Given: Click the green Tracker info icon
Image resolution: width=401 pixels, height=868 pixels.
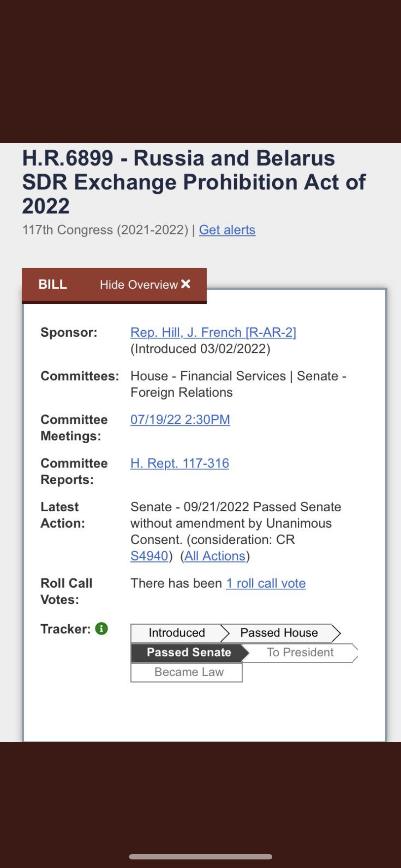Looking at the screenshot, I should [x=101, y=629].
